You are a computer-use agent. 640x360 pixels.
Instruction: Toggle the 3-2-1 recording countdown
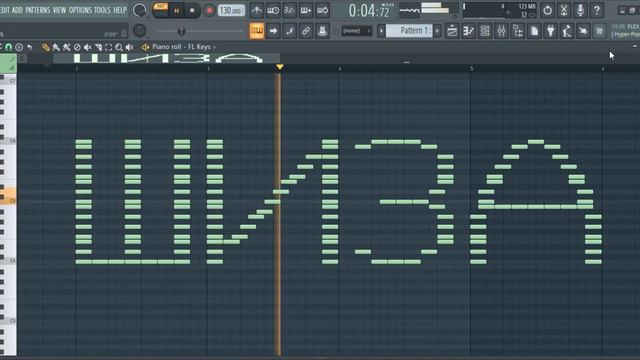(289, 10)
